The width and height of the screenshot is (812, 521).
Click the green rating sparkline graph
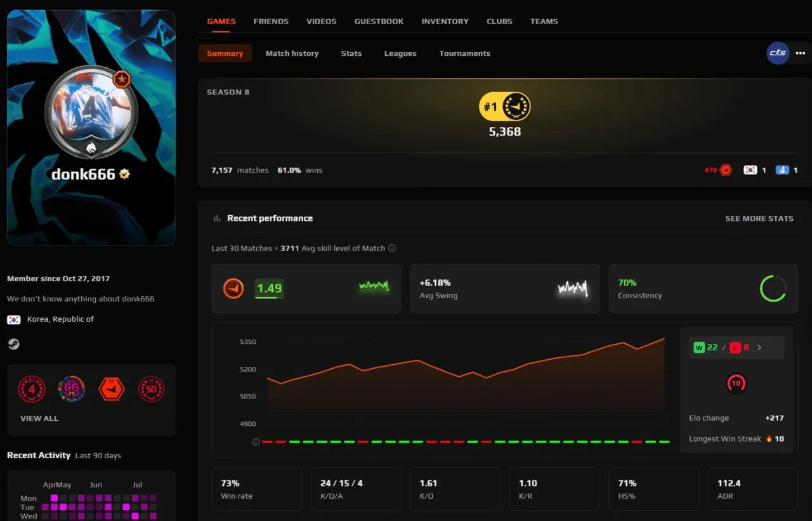(374, 287)
